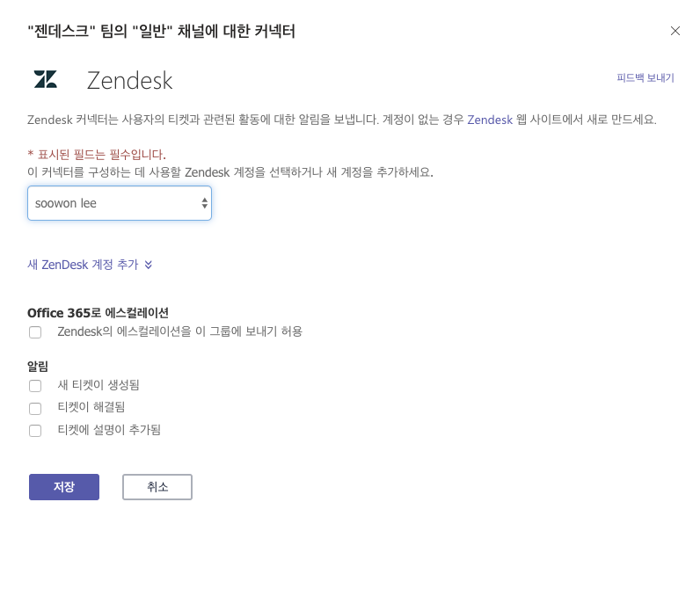Image resolution: width=700 pixels, height=604 pixels.
Task: Click the Zendesk title text
Action: click(129, 80)
